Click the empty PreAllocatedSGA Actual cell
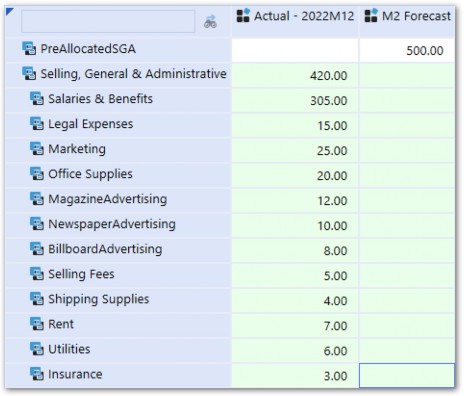 (x=295, y=50)
